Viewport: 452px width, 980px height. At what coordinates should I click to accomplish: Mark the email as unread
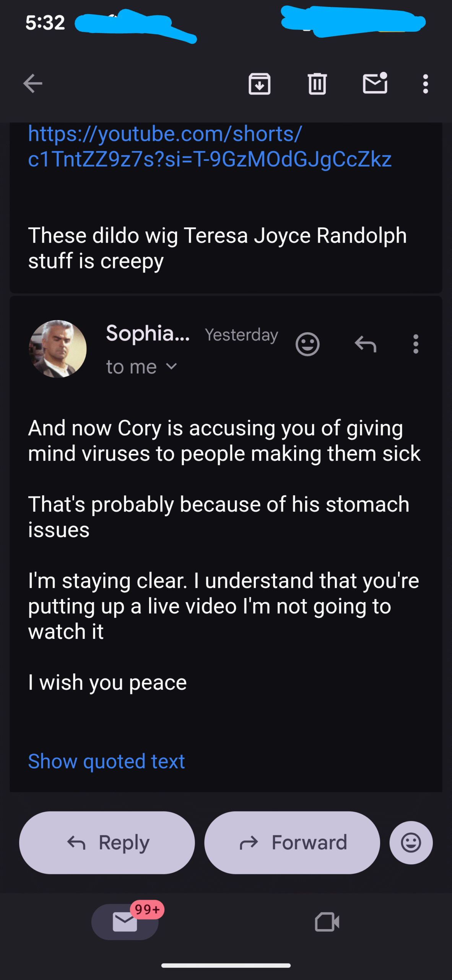375,83
